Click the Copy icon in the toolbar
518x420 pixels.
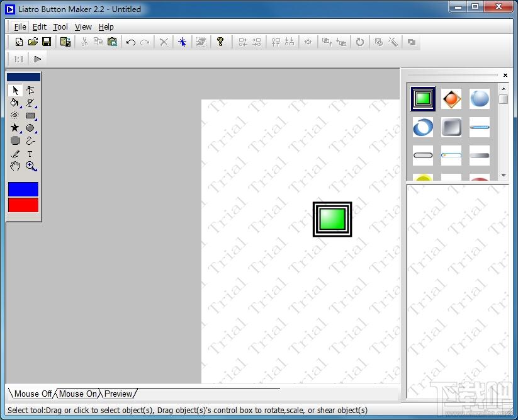[98, 42]
